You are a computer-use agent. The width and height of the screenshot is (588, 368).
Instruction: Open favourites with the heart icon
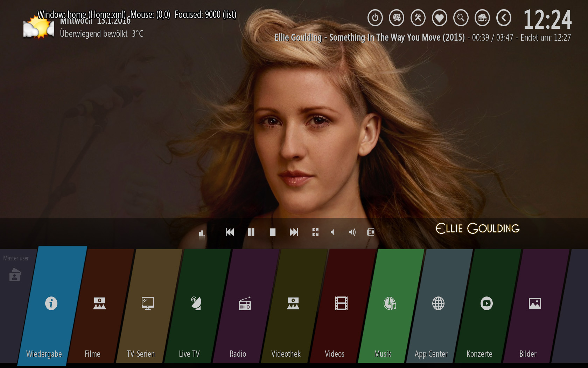[x=440, y=18]
